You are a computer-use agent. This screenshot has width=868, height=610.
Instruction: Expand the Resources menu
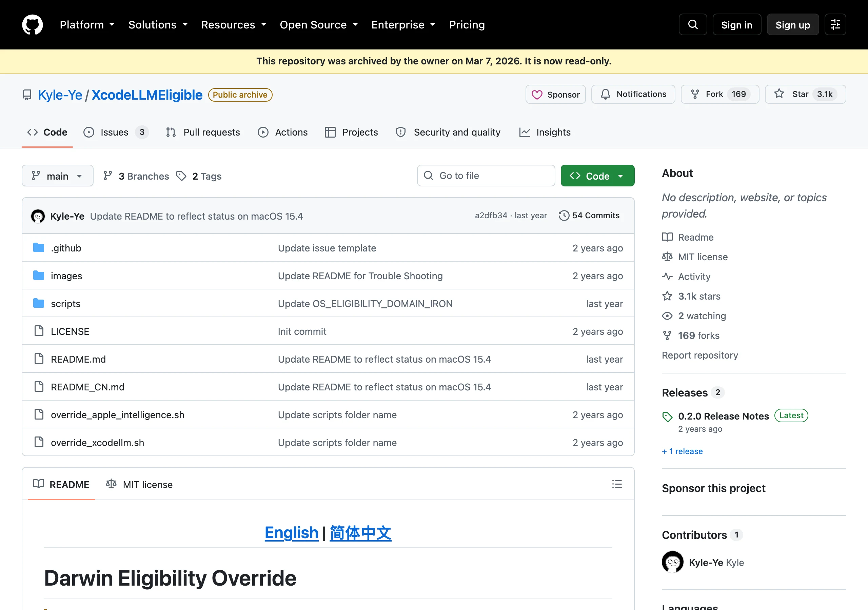(234, 24)
